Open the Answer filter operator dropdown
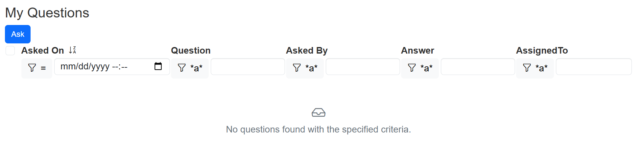 point(420,68)
